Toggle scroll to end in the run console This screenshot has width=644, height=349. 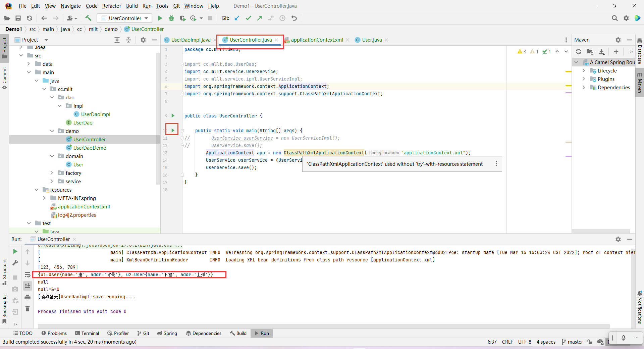[28, 286]
